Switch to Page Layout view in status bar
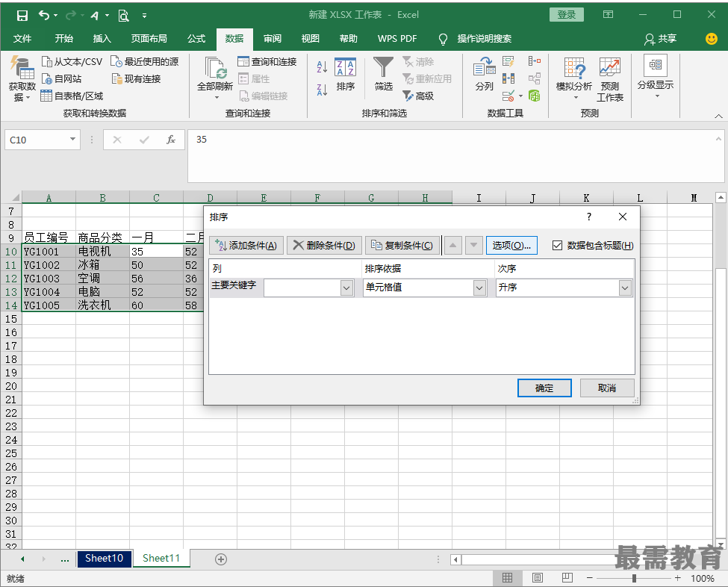 tap(537, 578)
